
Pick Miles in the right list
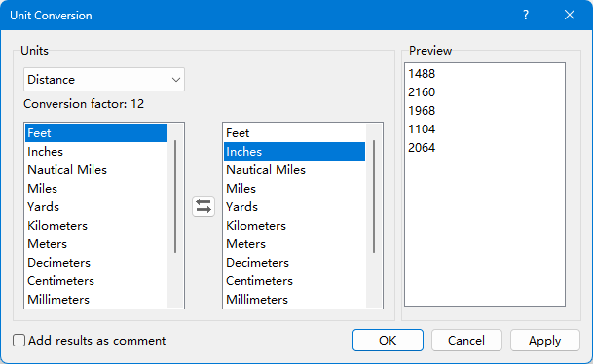[295, 189]
